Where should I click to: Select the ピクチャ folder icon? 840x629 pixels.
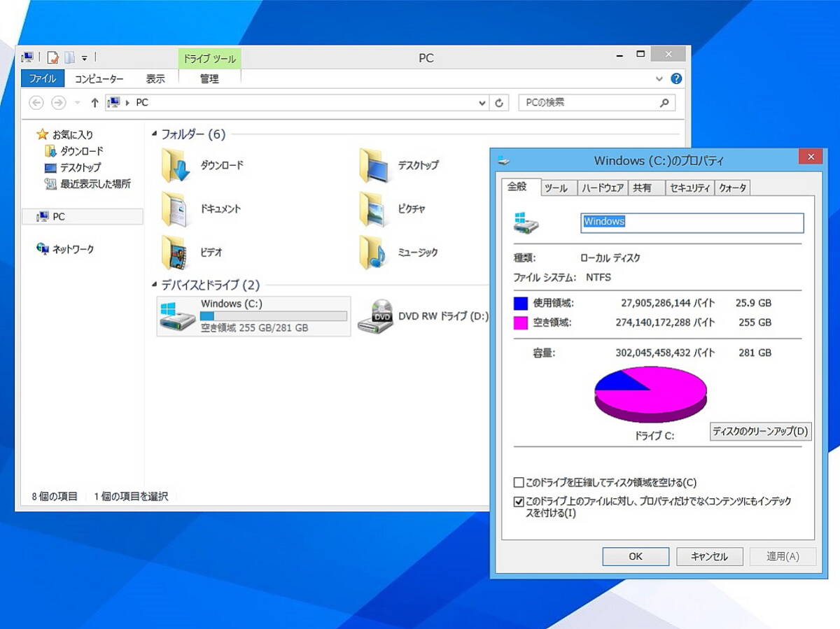point(374,209)
